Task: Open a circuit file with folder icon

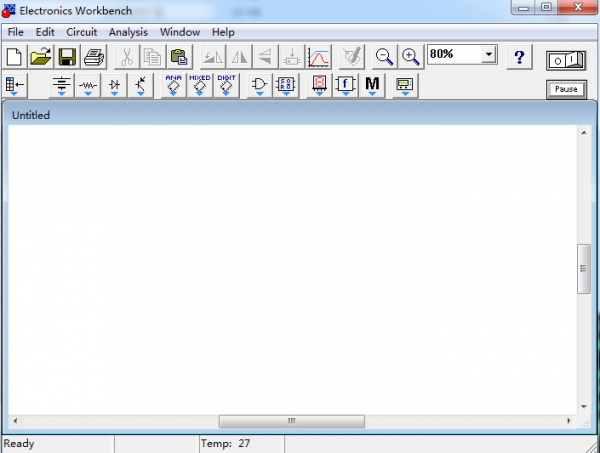Action: tap(41, 57)
